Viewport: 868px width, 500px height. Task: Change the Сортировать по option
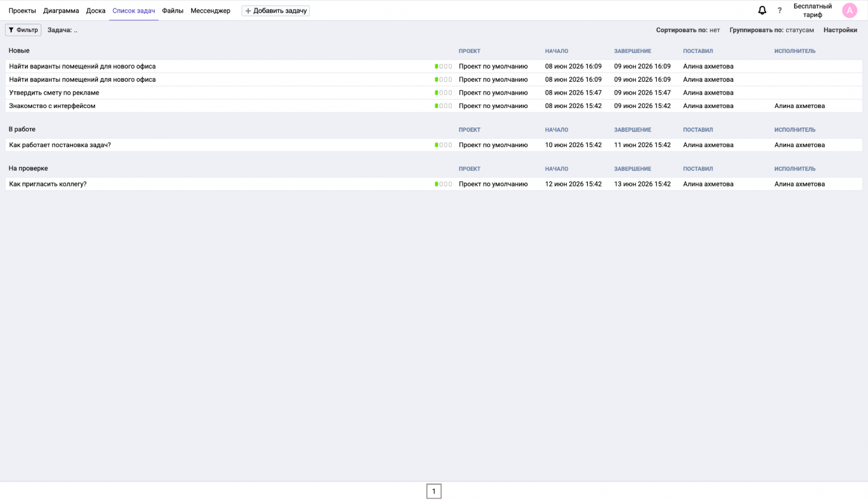coord(688,30)
